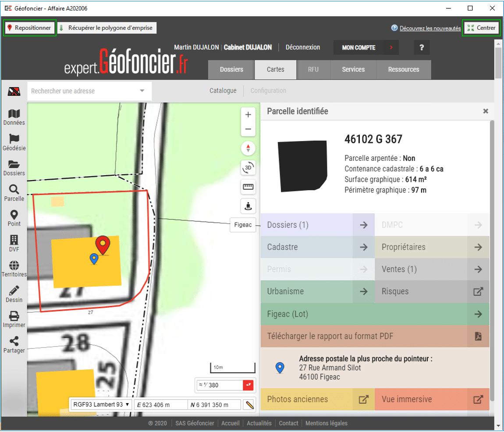Open street view pegman tool
Screen dimensions: 504x432
pos(248,205)
